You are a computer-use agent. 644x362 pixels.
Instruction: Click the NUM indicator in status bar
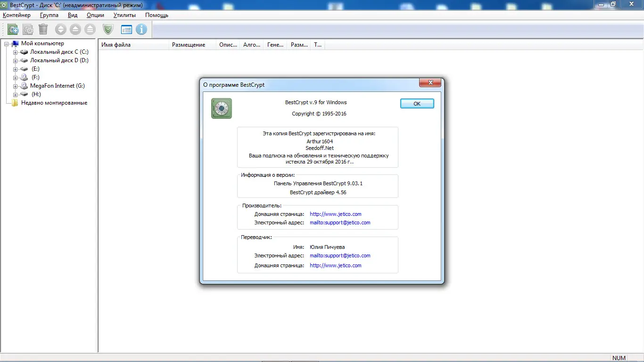pos(619,358)
